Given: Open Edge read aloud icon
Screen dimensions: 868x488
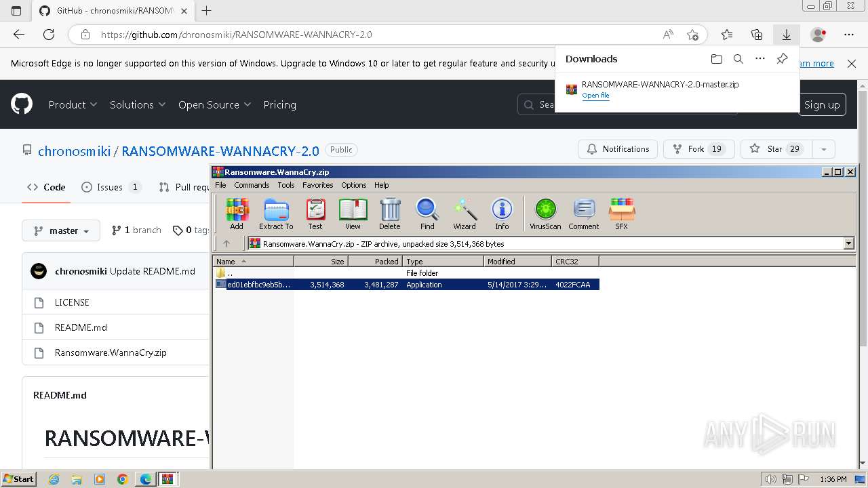Looking at the screenshot, I should pos(668,35).
